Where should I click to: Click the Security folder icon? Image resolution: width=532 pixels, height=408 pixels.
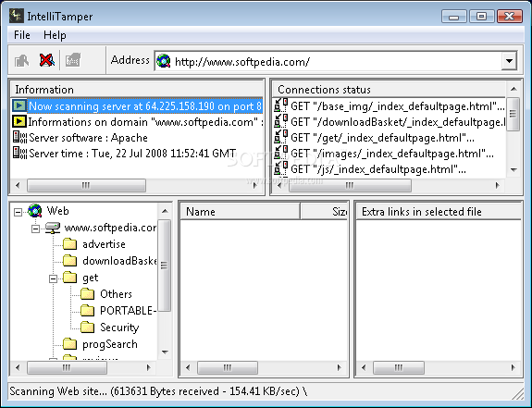tap(88, 327)
